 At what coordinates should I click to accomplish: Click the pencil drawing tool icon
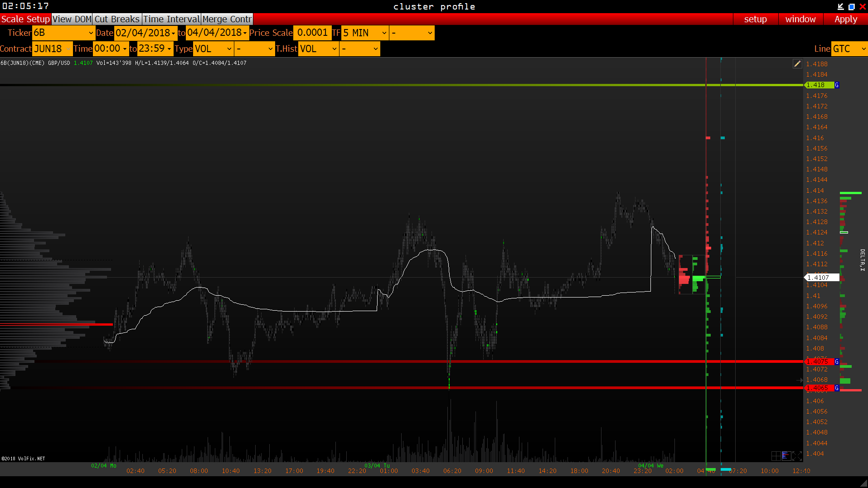coord(797,64)
